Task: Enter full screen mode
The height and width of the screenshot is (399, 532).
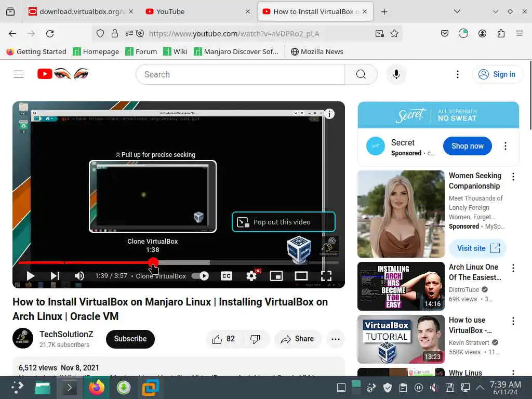Action: point(326,276)
